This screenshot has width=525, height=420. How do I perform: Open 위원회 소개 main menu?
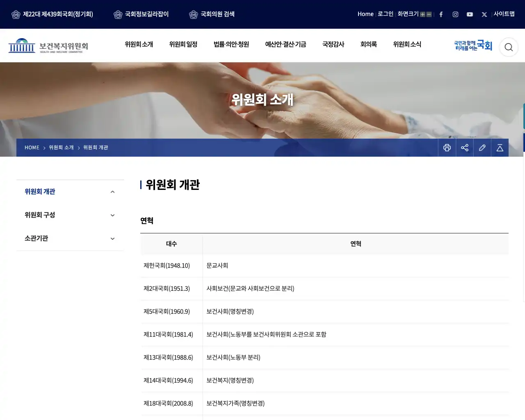click(x=139, y=44)
